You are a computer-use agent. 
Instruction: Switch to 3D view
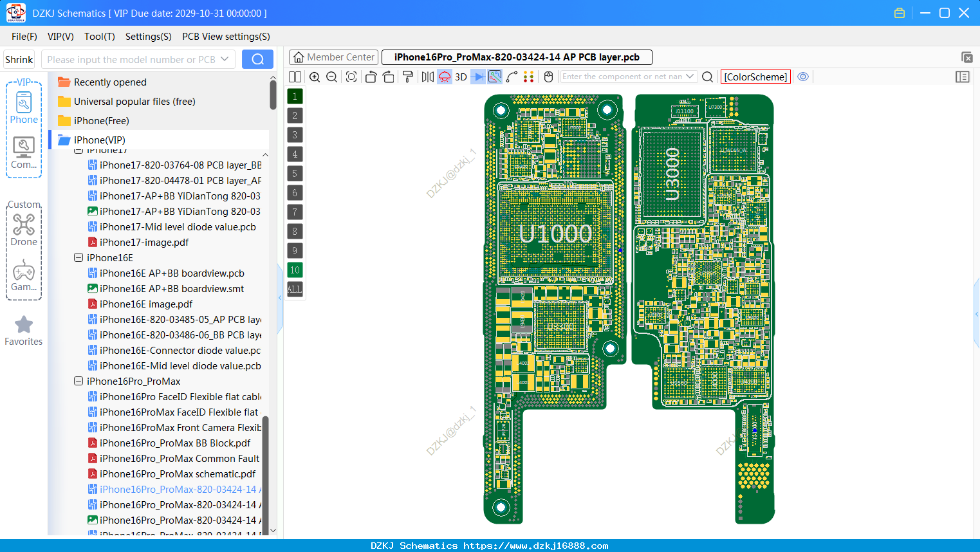461,77
